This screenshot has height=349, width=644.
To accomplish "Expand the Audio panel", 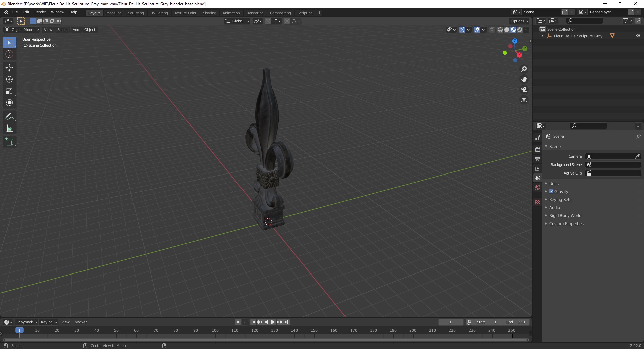I will [555, 207].
